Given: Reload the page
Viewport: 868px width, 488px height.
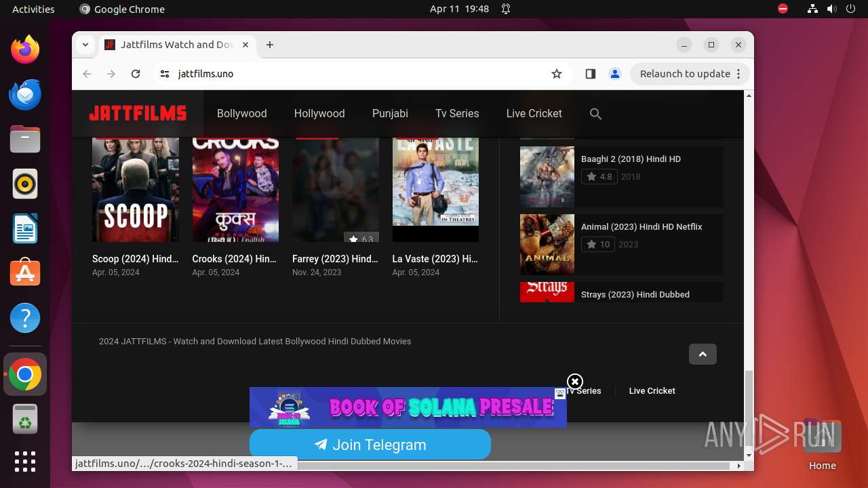Looking at the screenshot, I should [136, 74].
